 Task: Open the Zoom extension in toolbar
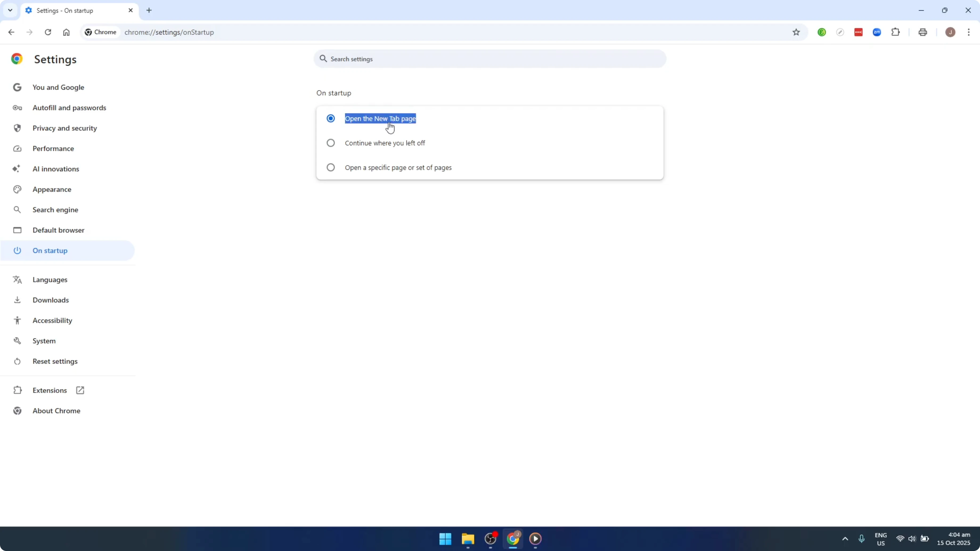[x=877, y=32]
